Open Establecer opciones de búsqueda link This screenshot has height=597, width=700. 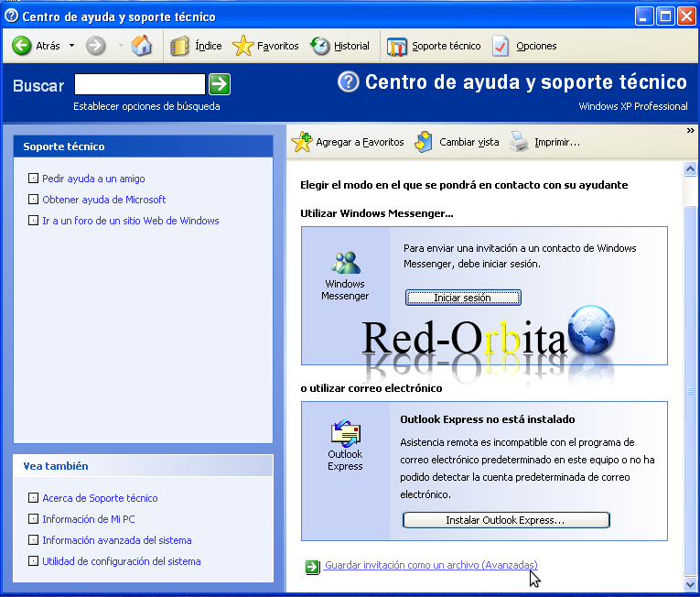[146, 106]
